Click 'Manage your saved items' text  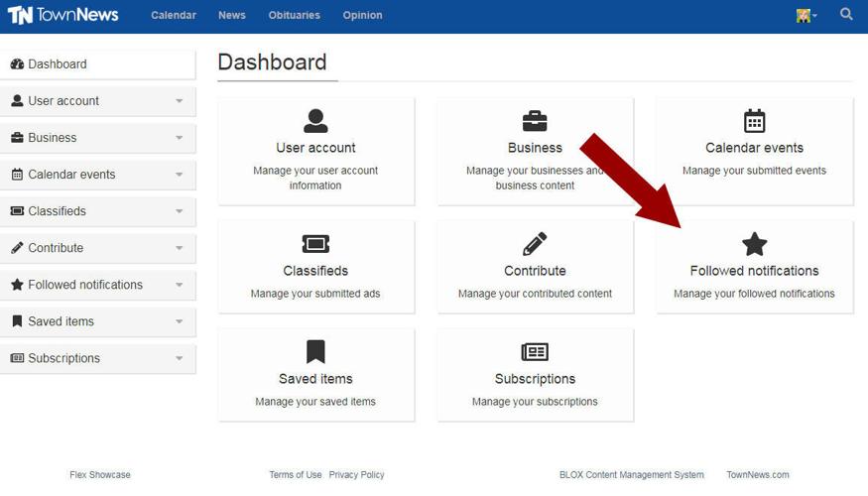click(315, 402)
